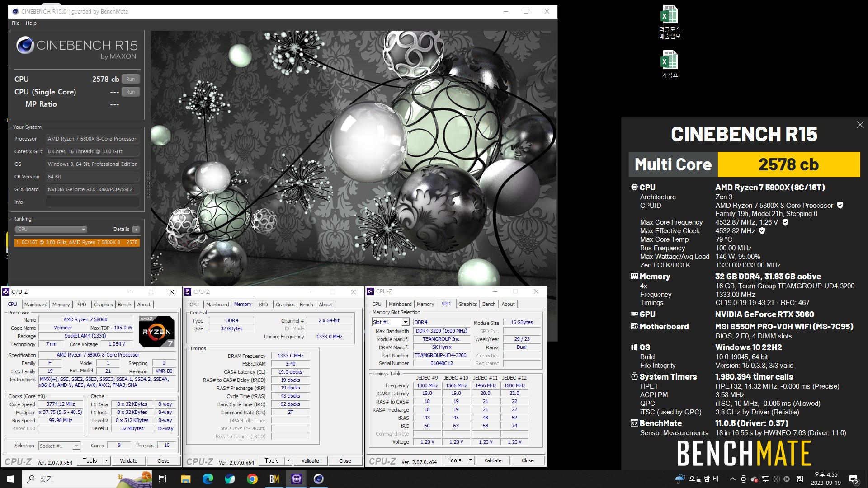
Task: Open the teal bird app on taskbar
Action: pos(230,479)
